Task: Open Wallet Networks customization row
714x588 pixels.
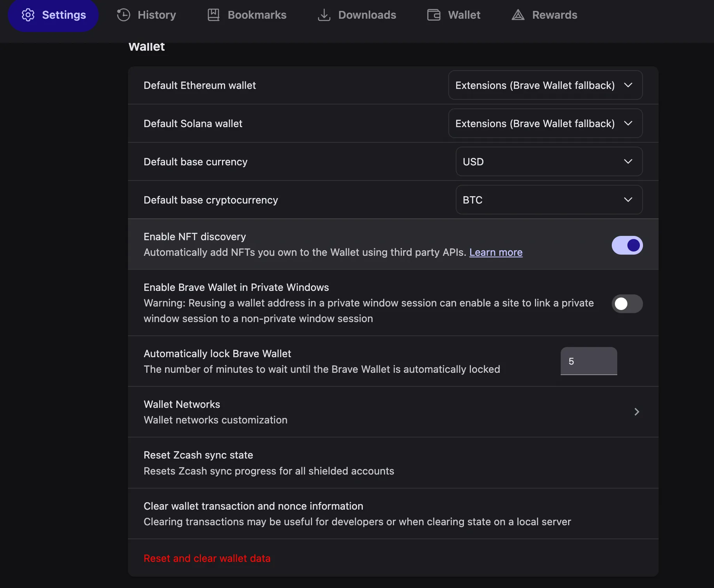Action: point(393,412)
